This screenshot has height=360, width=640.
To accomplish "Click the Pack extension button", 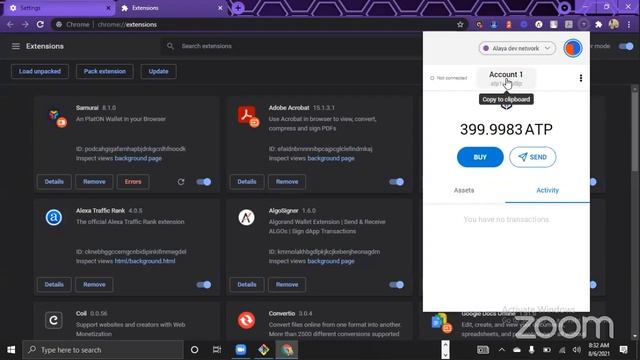I will 104,71.
